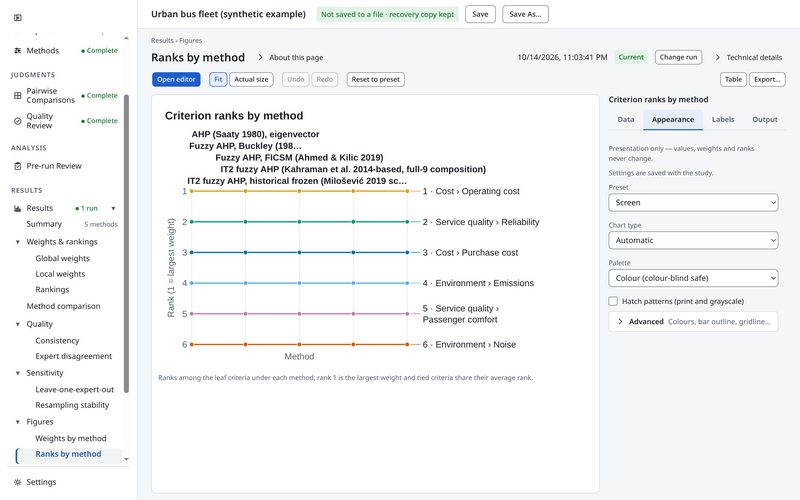Open Global weights page

tap(62, 259)
